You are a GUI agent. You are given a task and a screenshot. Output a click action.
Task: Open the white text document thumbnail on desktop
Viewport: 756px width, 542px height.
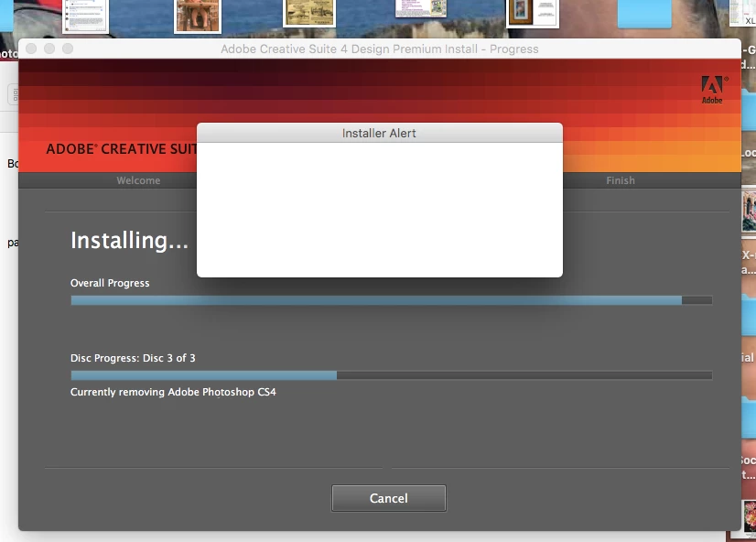click(85, 16)
